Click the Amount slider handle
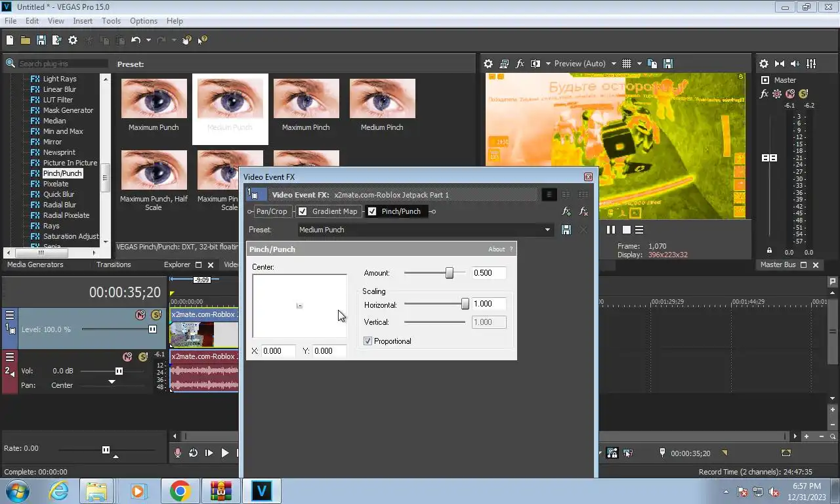This screenshot has width=840, height=504. [x=450, y=273]
